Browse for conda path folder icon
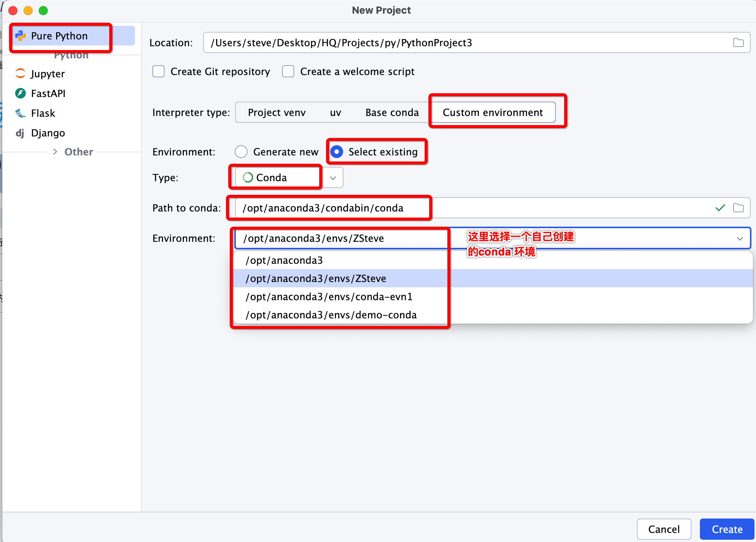This screenshot has width=756, height=542. [x=738, y=208]
